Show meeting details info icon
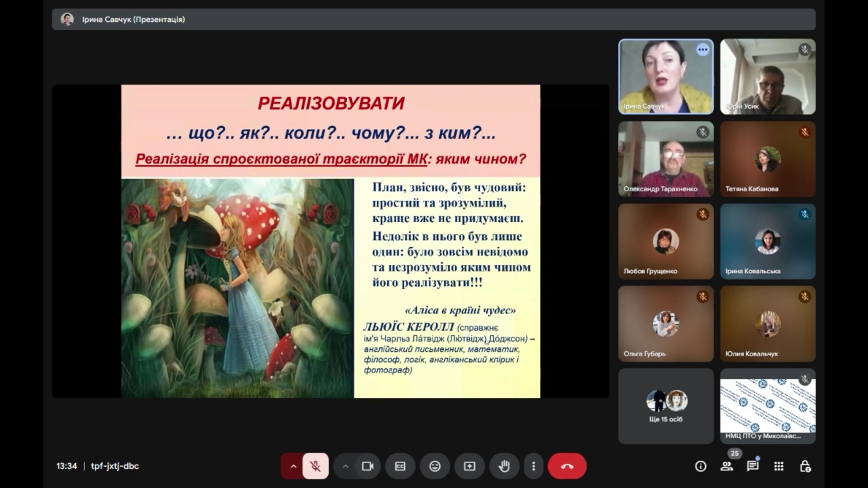868x488 pixels. 701,466
